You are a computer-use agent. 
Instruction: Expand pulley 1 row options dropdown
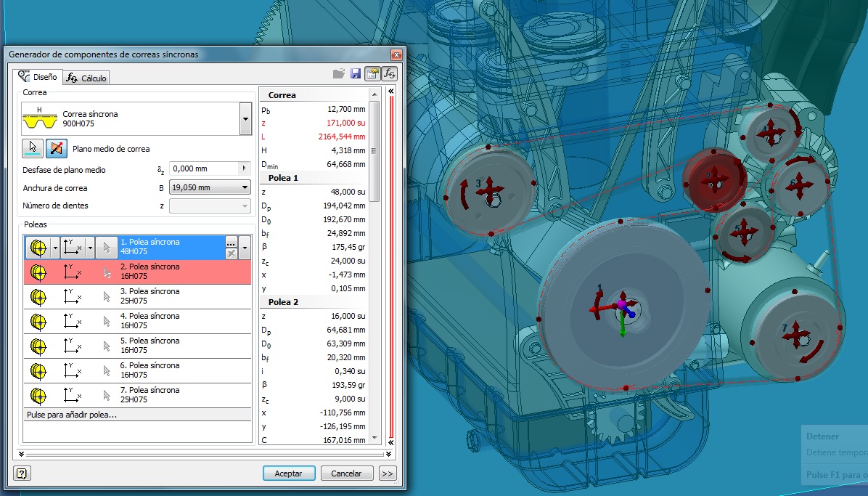(245, 248)
